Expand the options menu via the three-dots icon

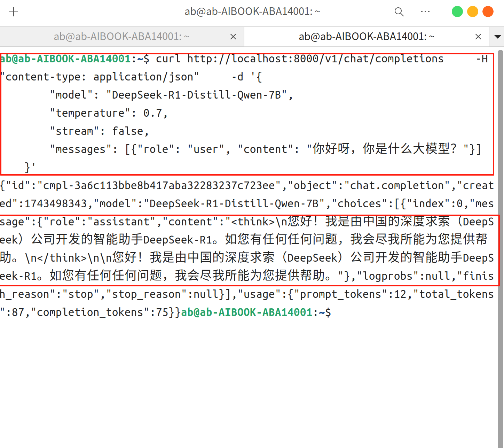coord(425,11)
